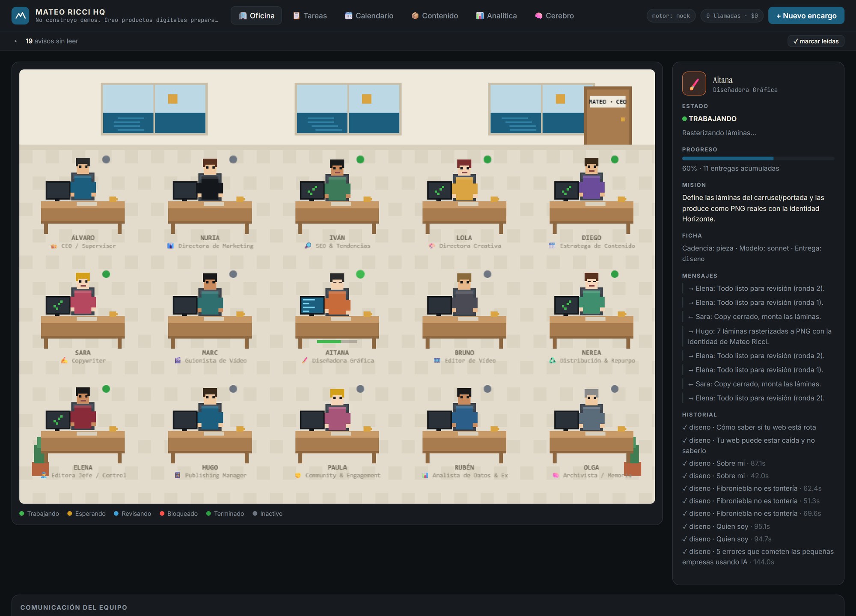
Task: Open the Analítica tab
Action: [496, 15]
